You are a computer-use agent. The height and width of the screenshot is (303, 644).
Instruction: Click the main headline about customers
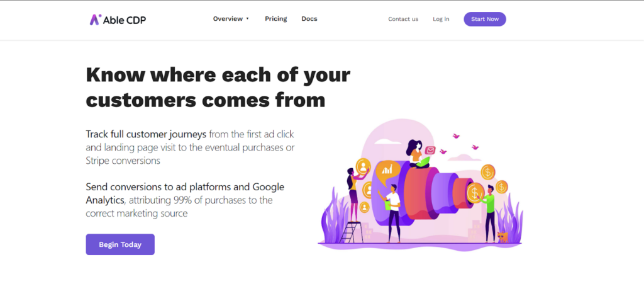(218, 87)
